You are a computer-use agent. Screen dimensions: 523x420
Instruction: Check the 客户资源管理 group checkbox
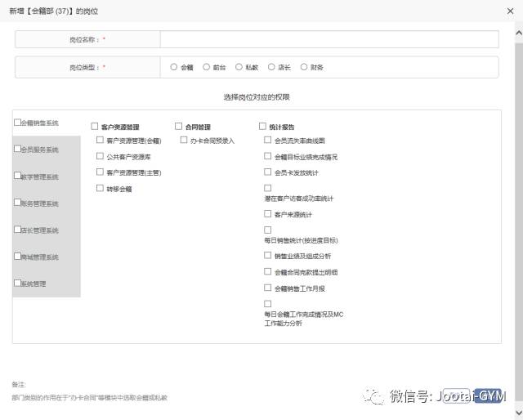[x=95, y=126]
